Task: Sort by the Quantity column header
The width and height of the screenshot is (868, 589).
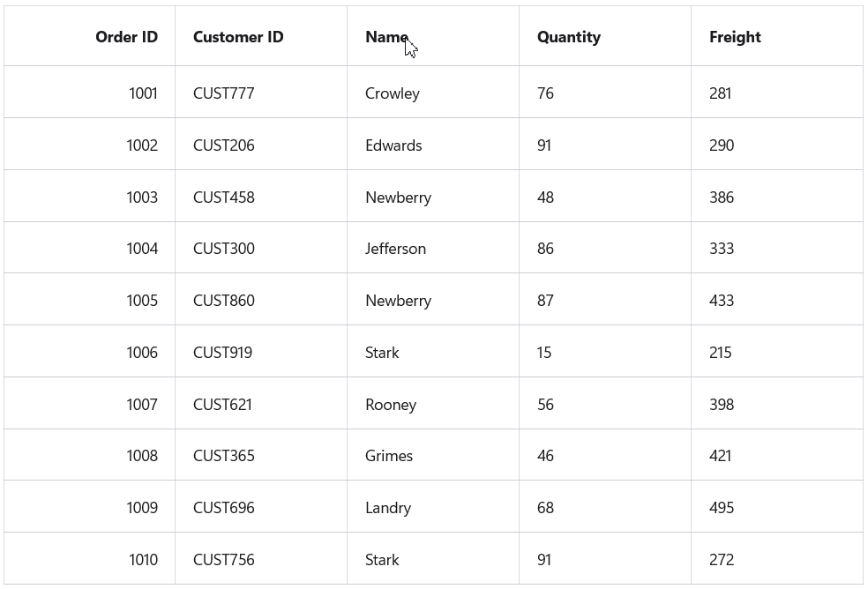Action: coord(568,37)
